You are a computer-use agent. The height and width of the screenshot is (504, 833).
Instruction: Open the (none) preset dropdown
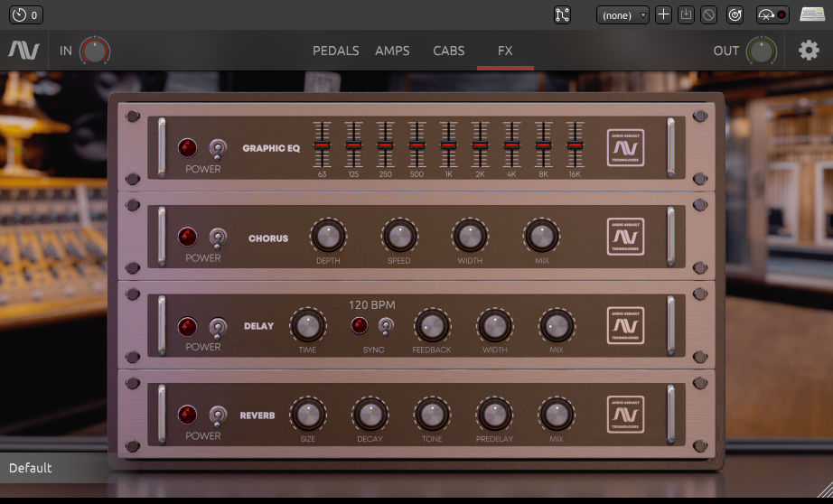pos(622,15)
